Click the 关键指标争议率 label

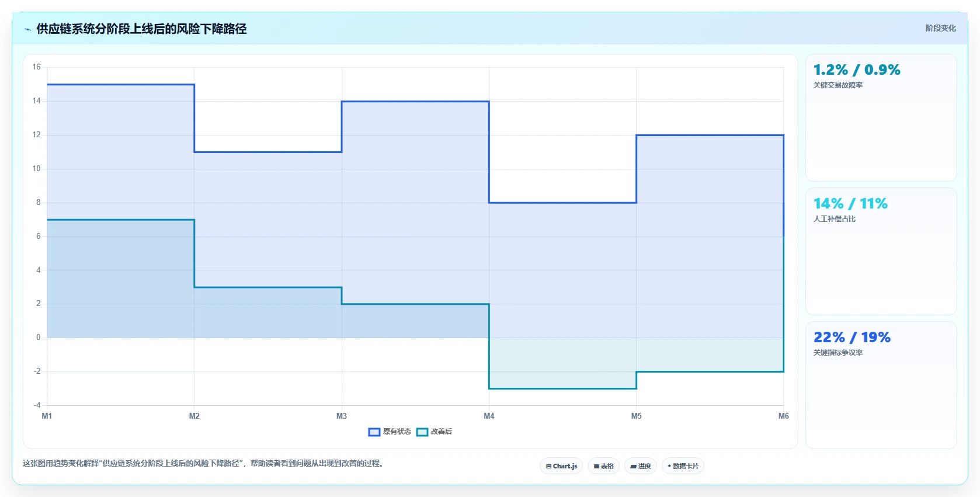point(838,353)
